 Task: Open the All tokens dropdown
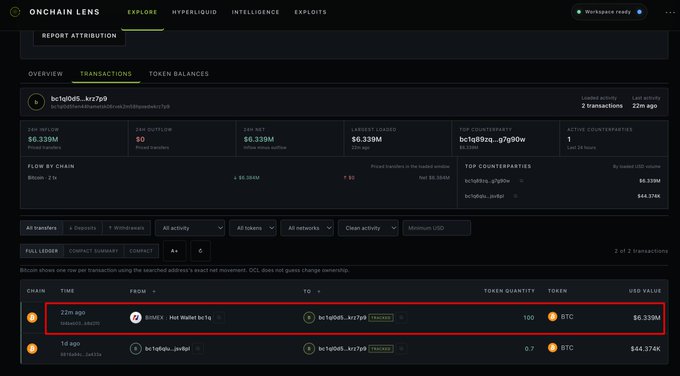point(253,228)
